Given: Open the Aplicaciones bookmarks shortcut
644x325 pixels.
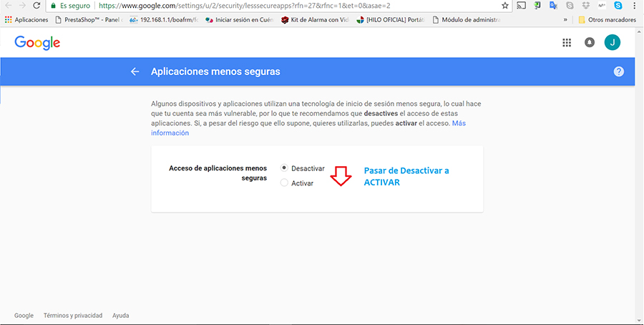Looking at the screenshot, I should (26, 20).
